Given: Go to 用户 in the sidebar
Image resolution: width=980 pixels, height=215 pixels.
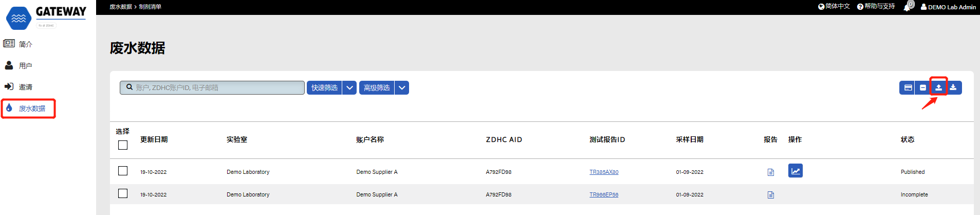Looking at the screenshot, I should click(x=25, y=66).
